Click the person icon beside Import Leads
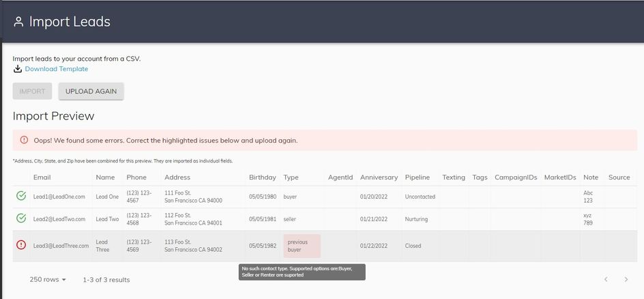This screenshot has height=299, width=644. tap(18, 22)
